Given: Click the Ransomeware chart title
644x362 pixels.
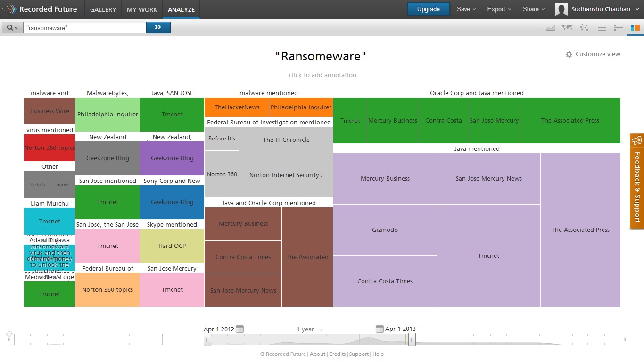Looking at the screenshot, I should (x=321, y=56).
